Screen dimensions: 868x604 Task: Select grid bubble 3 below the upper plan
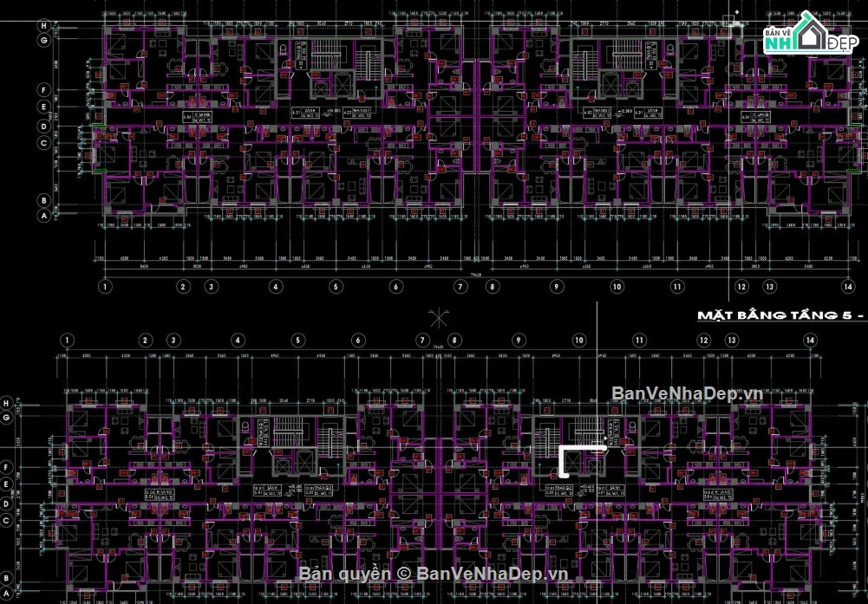coord(211,287)
